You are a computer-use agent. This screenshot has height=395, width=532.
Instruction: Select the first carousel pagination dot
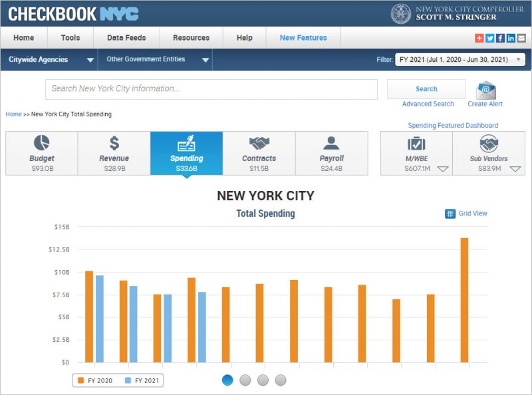[226, 380]
